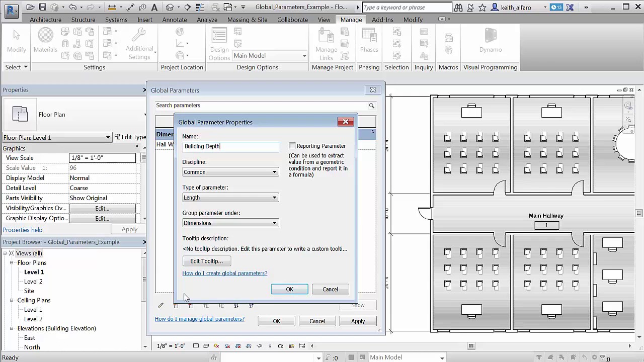Click the view scale 1/8" = 1'-0" control
The height and width of the screenshot is (362, 644).
[171, 346]
